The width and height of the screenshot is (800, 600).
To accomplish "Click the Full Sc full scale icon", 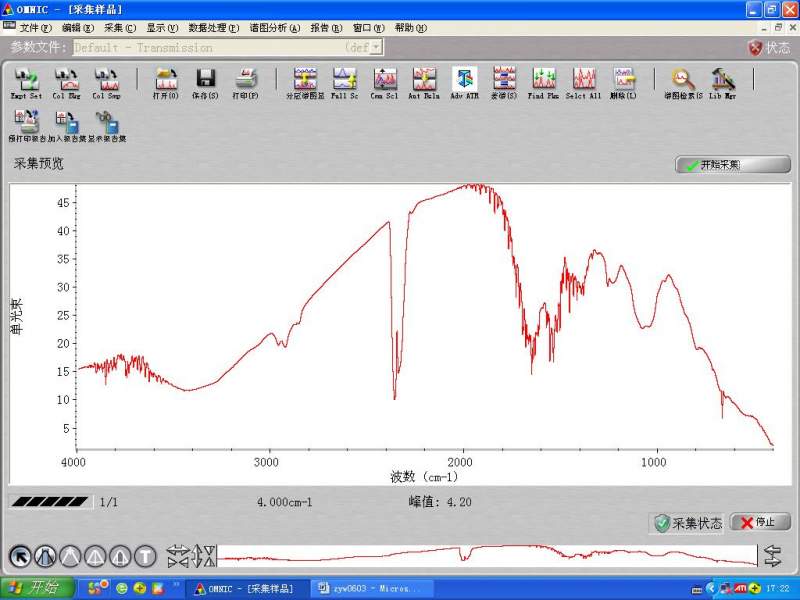I will click(344, 83).
